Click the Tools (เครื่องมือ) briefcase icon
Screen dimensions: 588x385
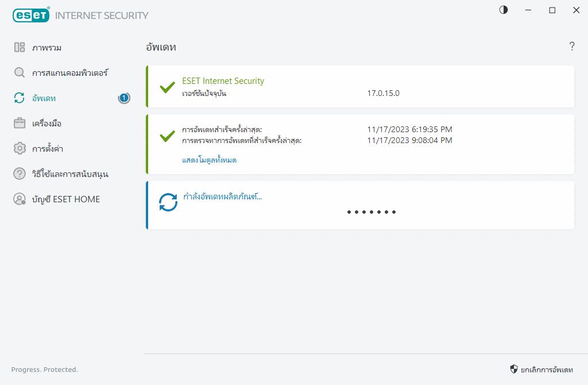[20, 124]
